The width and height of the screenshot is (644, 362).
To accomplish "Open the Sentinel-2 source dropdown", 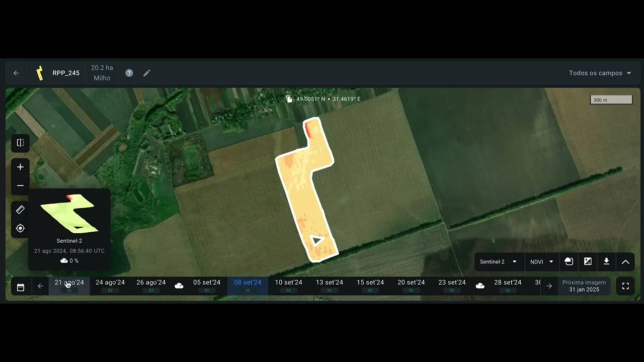I will (x=498, y=261).
